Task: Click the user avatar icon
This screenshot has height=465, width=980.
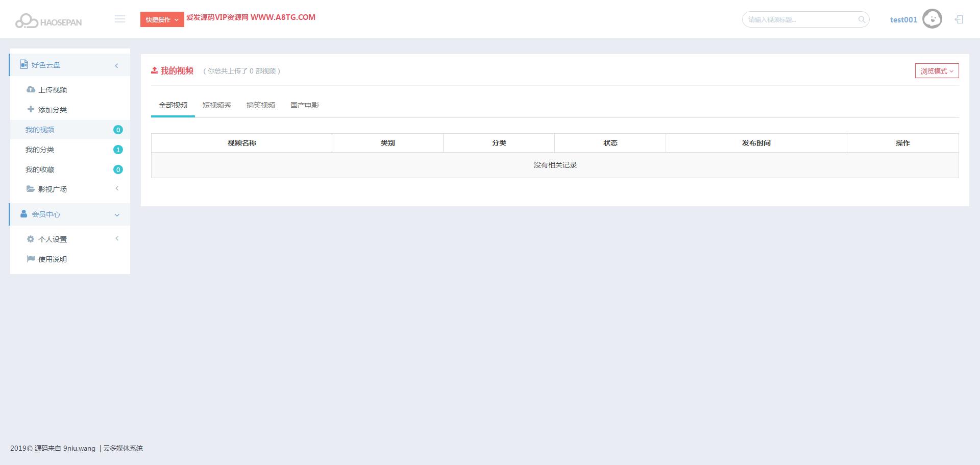Action: pyautogui.click(x=932, y=19)
